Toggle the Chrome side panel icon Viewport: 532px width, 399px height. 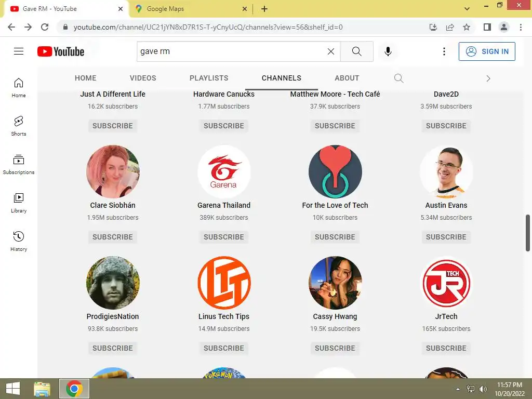coord(487,27)
